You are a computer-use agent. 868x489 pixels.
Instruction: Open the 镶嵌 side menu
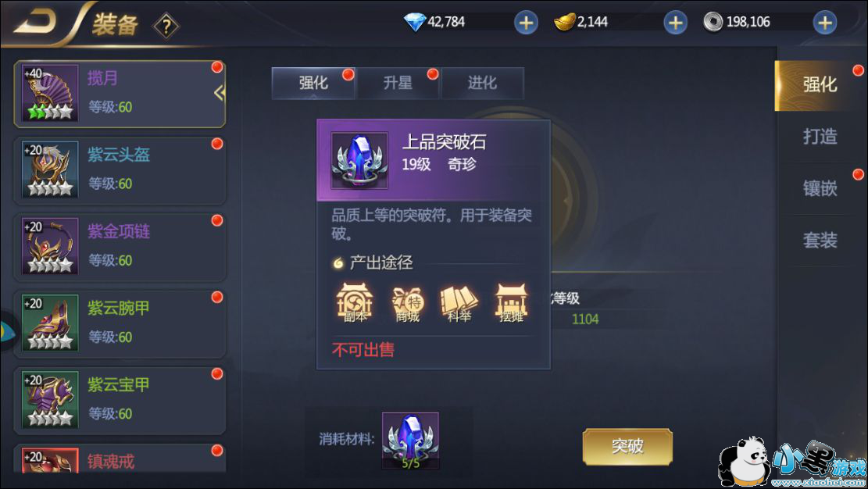click(820, 188)
